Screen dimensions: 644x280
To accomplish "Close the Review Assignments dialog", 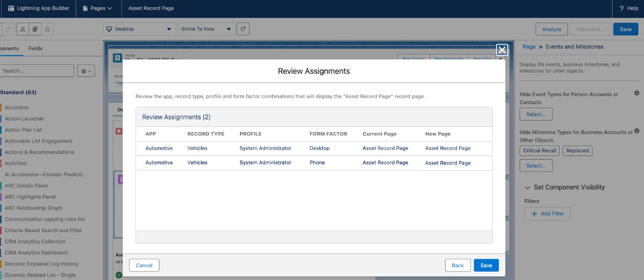I will [502, 50].
